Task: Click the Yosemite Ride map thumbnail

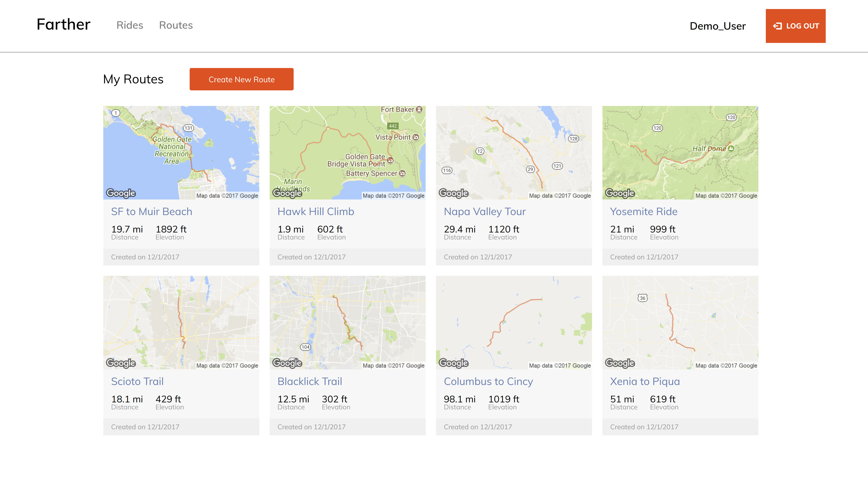Action: click(x=680, y=152)
